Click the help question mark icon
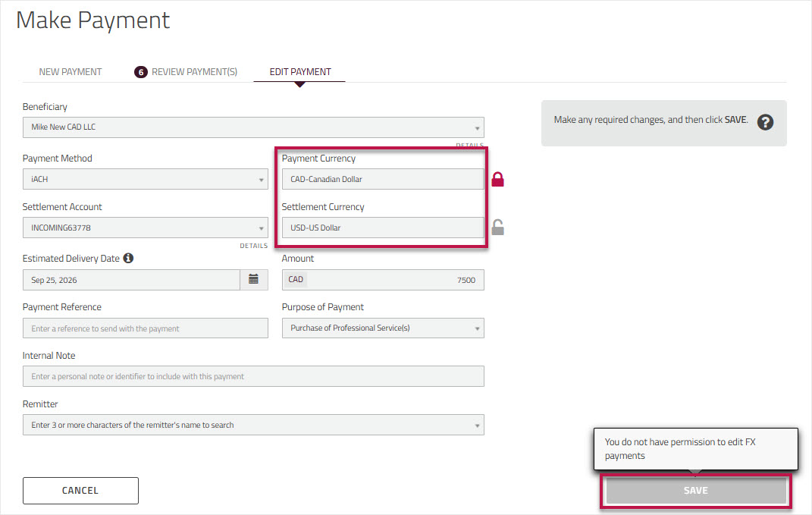This screenshot has height=515, width=812. [766, 122]
